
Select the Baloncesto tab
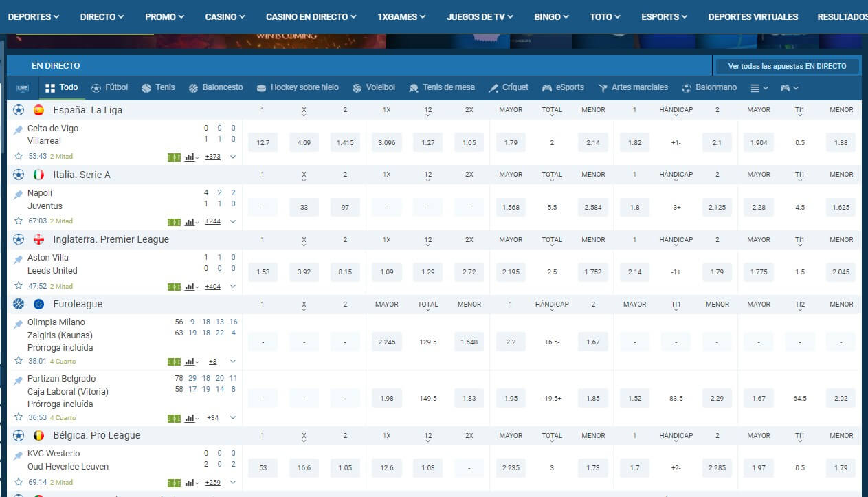click(216, 88)
